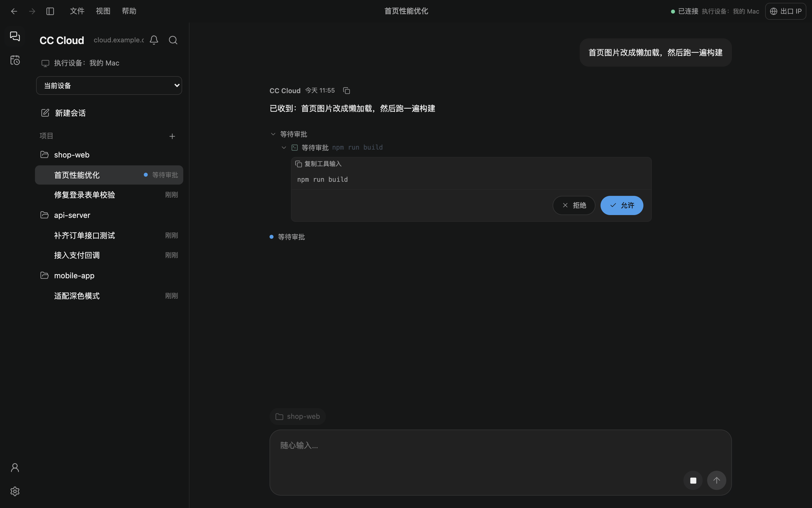Go forward with the right arrow icon
Viewport: 812px width, 508px height.
(x=32, y=11)
